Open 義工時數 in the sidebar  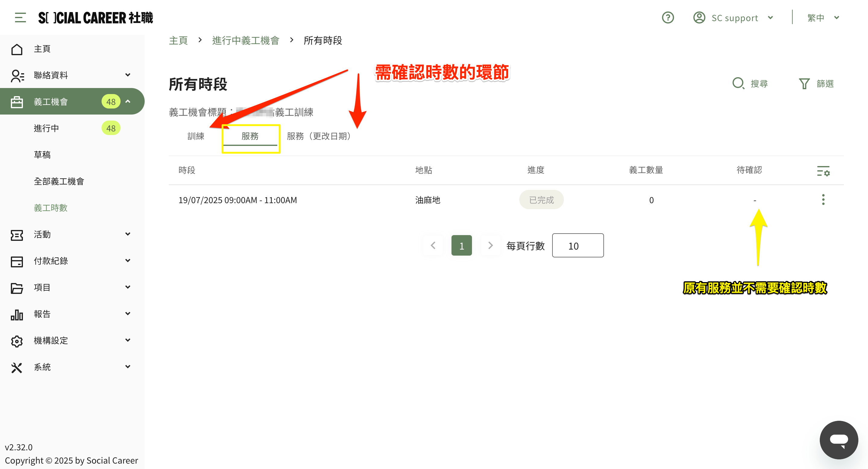click(51, 208)
